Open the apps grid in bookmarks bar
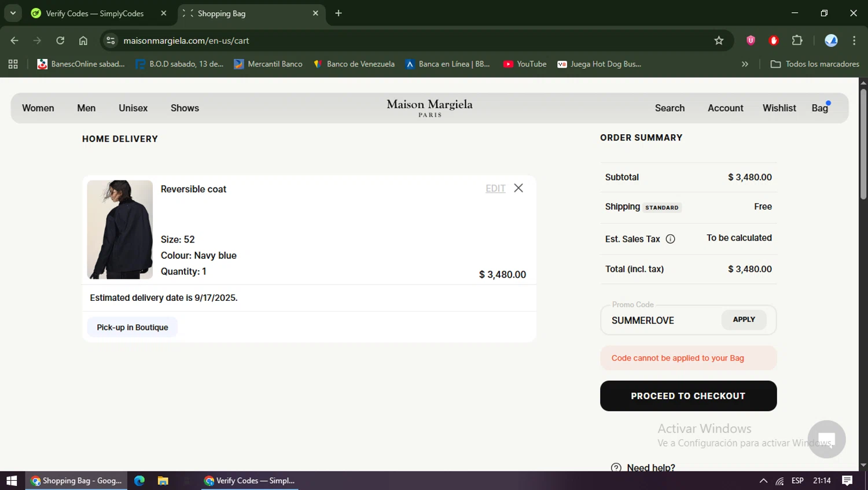The image size is (868, 490). click(13, 64)
